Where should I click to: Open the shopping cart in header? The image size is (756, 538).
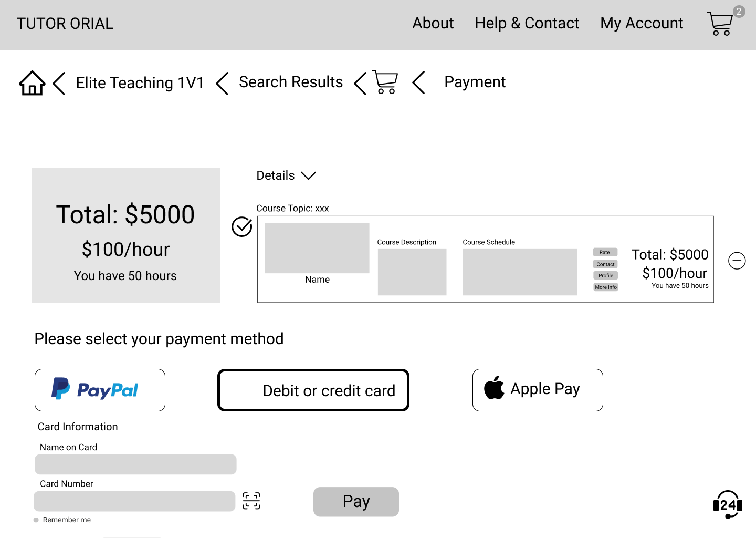pyautogui.click(x=720, y=24)
